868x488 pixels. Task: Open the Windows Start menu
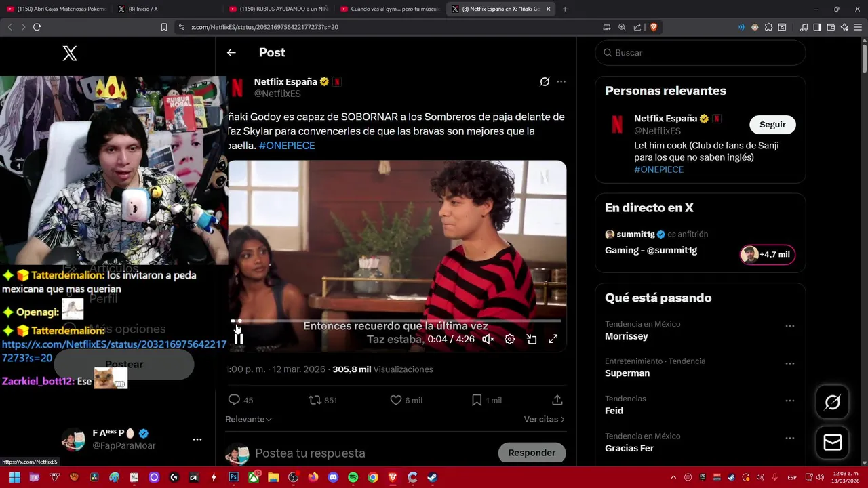[x=14, y=477]
